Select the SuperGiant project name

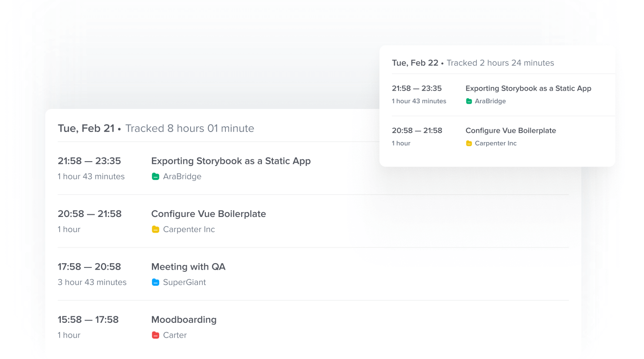(184, 282)
